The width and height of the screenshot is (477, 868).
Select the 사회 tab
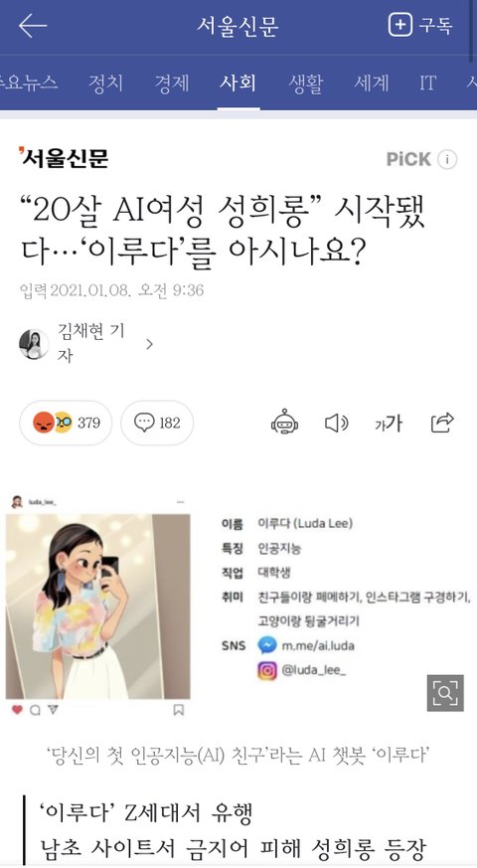point(238,84)
